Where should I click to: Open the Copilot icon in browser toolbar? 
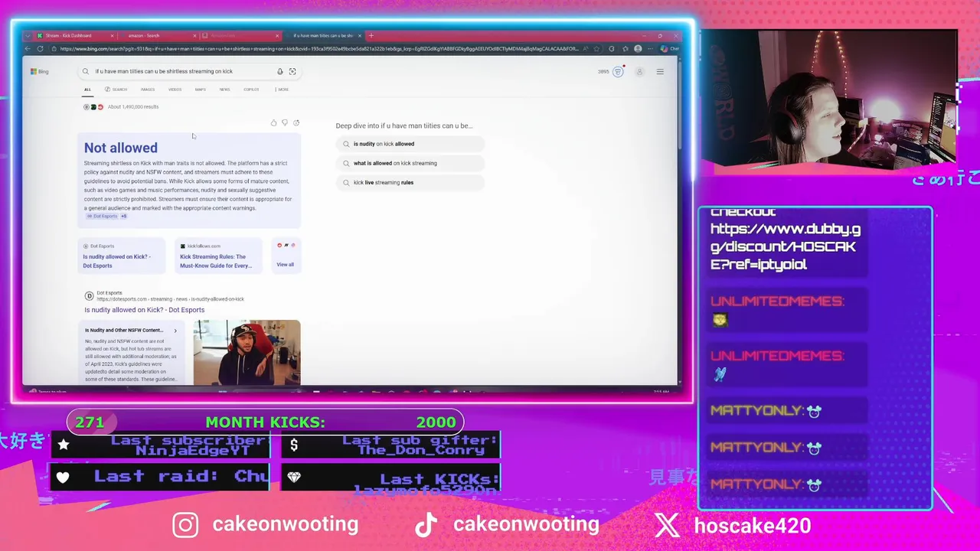[x=664, y=49]
